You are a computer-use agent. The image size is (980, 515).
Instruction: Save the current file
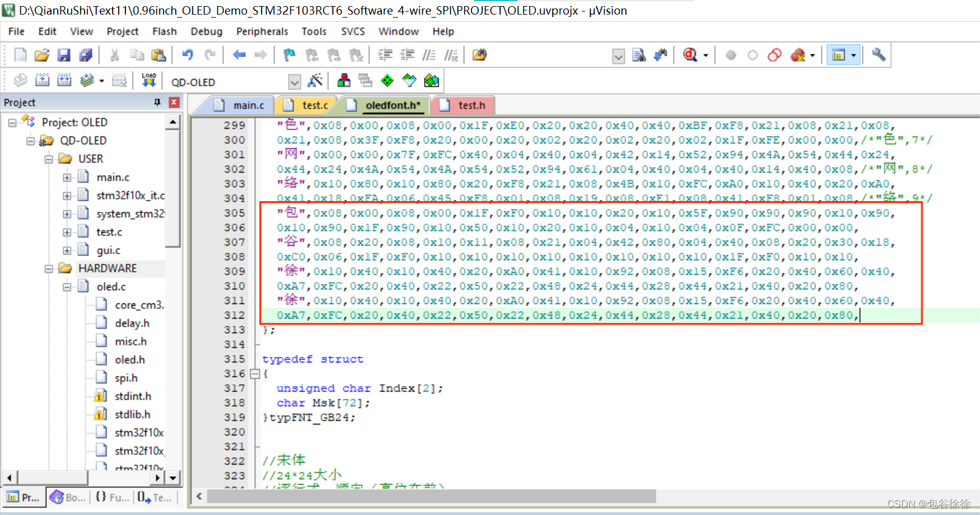(64, 55)
